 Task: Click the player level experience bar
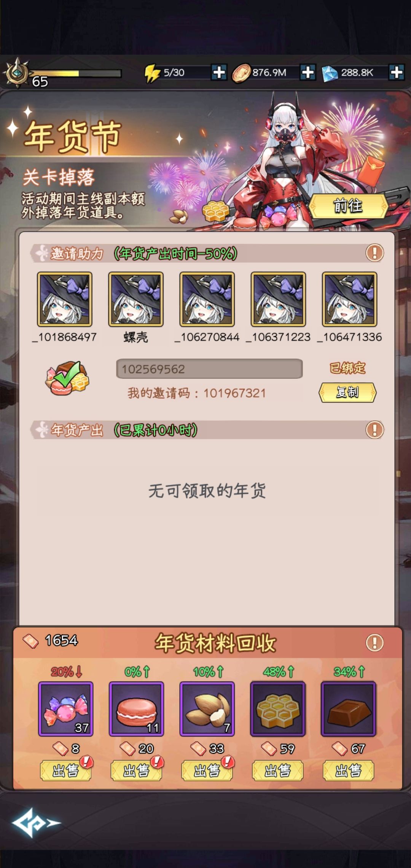click(x=75, y=73)
